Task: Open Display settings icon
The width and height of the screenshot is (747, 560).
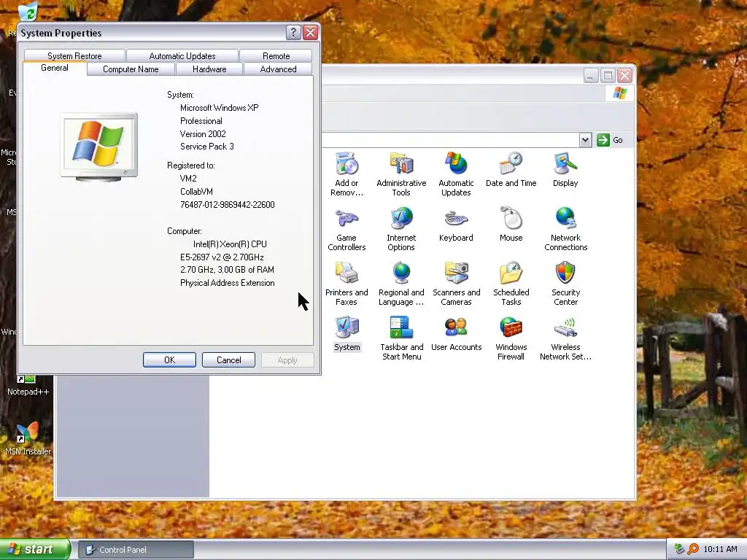Action: tap(565, 169)
